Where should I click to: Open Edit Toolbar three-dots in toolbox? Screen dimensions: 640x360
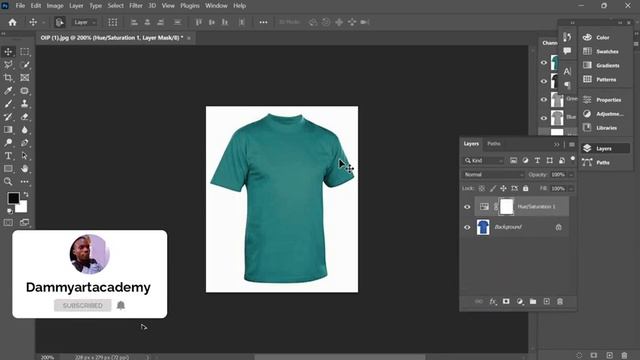point(24,181)
